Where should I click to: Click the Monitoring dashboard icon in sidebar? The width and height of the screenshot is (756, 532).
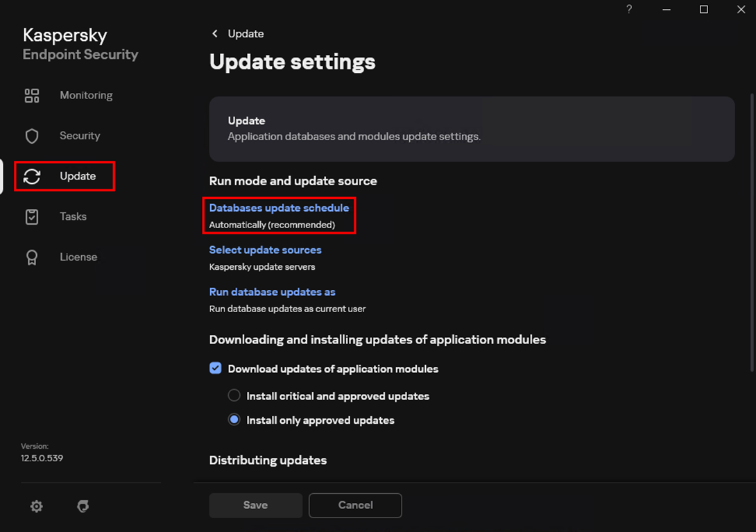point(32,96)
